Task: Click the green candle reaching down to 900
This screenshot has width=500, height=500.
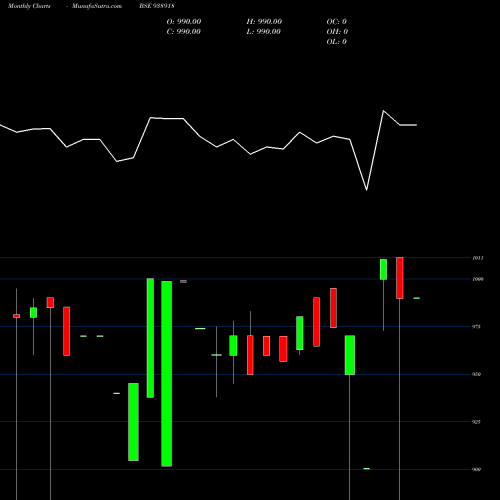Action: (167, 374)
